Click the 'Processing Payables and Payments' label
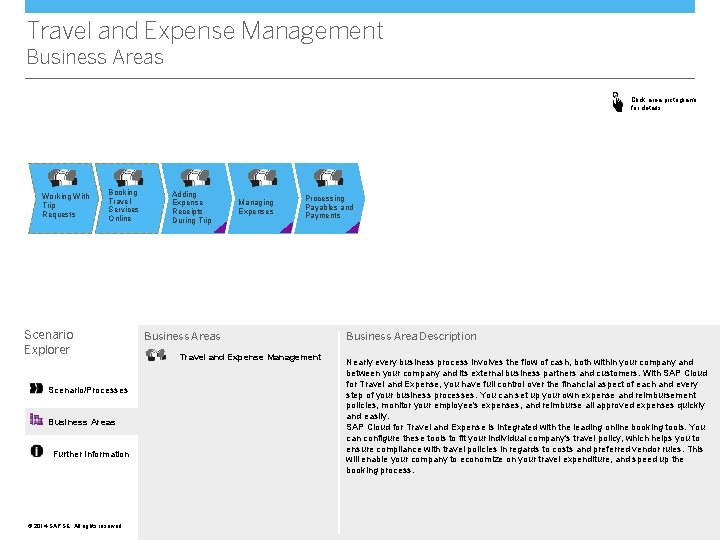Image resolution: width=720 pixels, height=540 pixels. tap(329, 207)
